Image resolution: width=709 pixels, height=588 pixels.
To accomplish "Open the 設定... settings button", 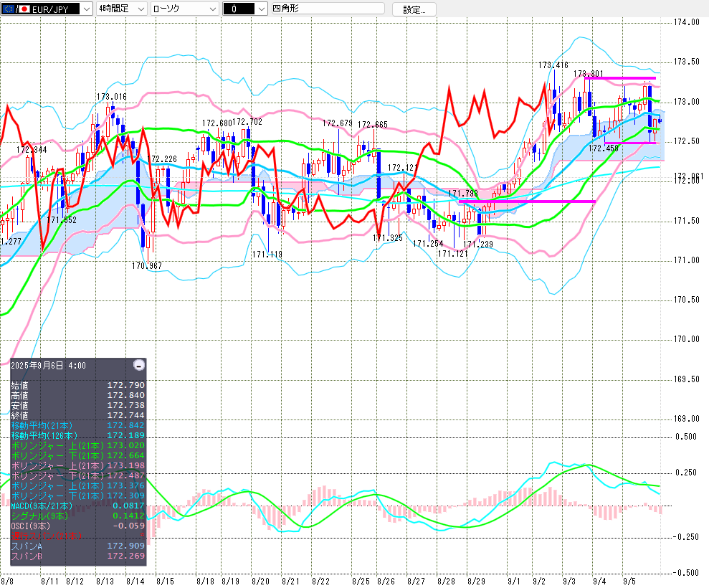I will (414, 9).
